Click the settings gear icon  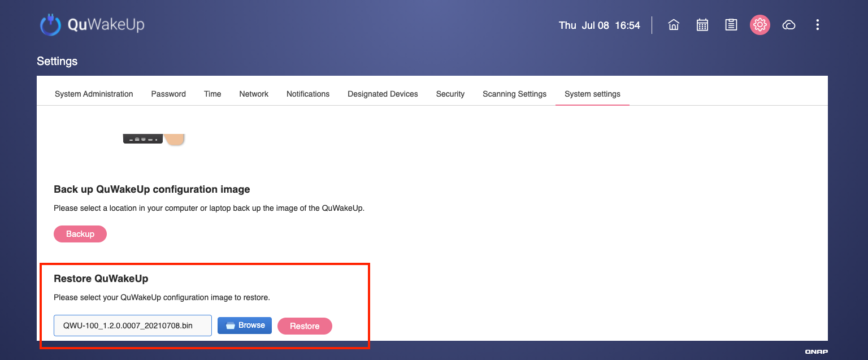point(760,25)
